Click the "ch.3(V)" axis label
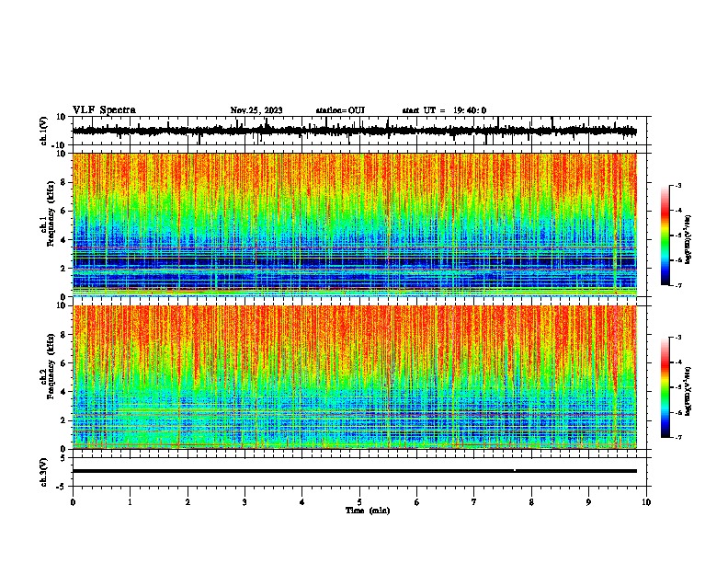Viewport: 728px width, 563px height. tap(44, 472)
